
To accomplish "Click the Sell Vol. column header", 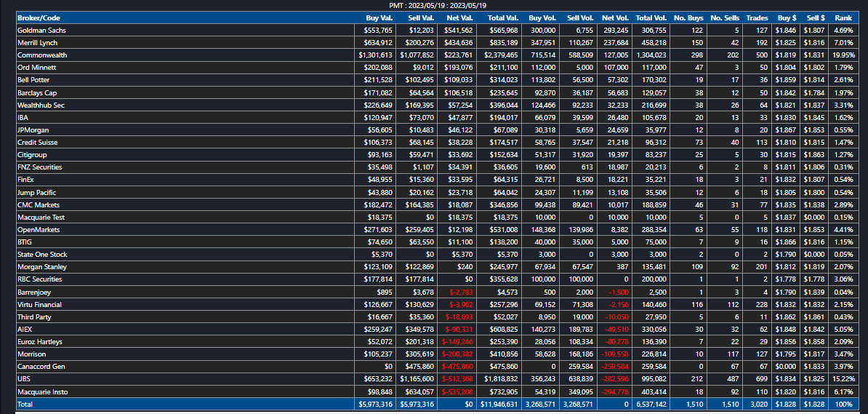I will click(x=580, y=17).
